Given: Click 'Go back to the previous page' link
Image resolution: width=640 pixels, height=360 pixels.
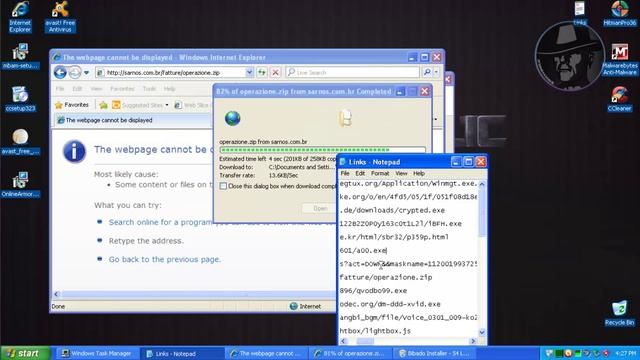Looking at the screenshot, I should (x=164, y=260).
